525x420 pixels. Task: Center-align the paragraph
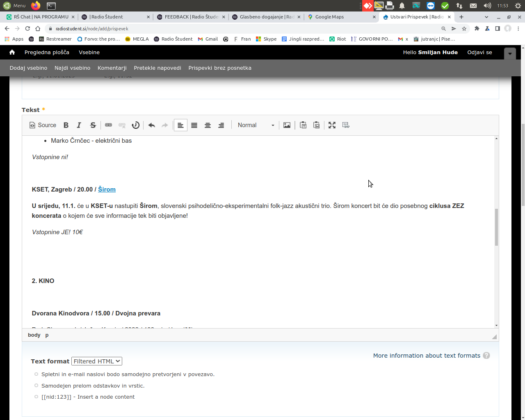[208, 125]
